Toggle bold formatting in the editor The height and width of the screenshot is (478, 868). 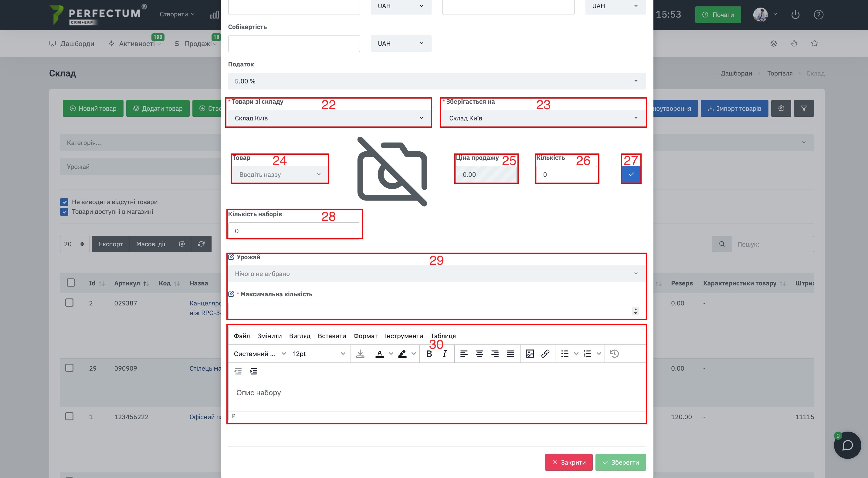(x=429, y=353)
